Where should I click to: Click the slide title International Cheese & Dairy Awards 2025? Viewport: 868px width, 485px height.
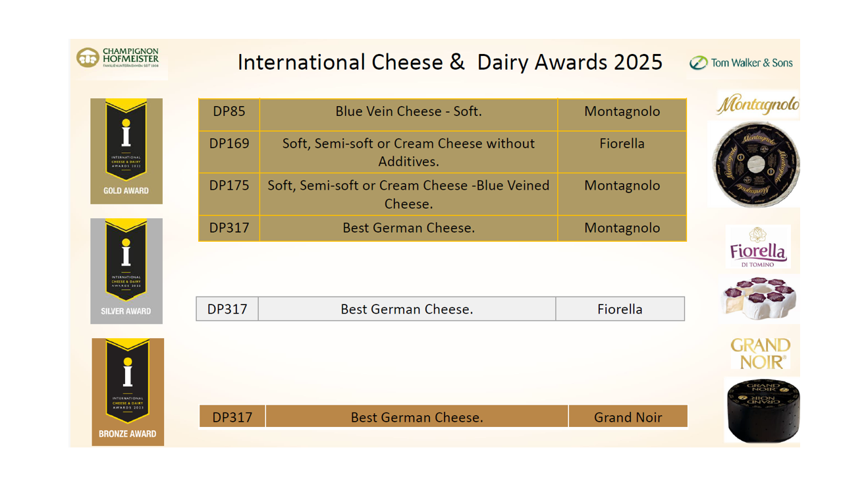(450, 62)
